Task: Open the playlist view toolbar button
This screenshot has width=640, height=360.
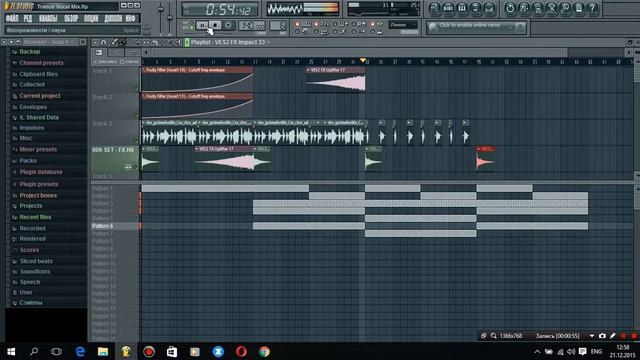Action: pos(434,8)
